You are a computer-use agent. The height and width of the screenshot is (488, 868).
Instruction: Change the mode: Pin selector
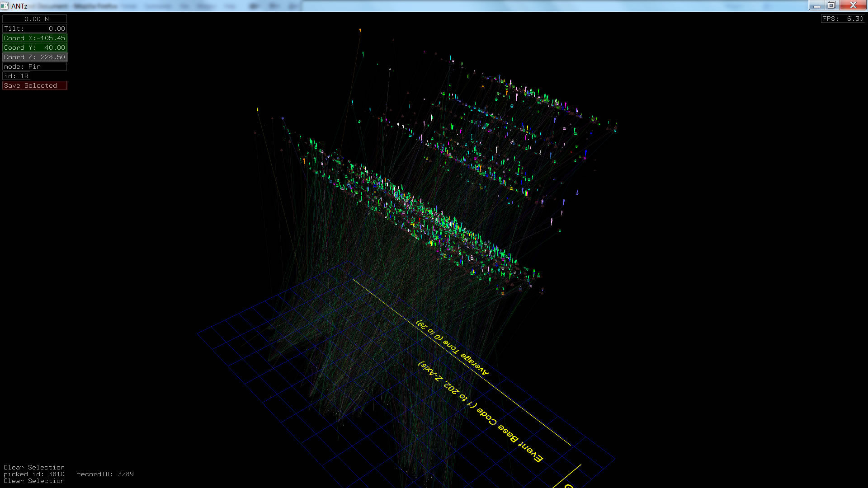(35, 66)
